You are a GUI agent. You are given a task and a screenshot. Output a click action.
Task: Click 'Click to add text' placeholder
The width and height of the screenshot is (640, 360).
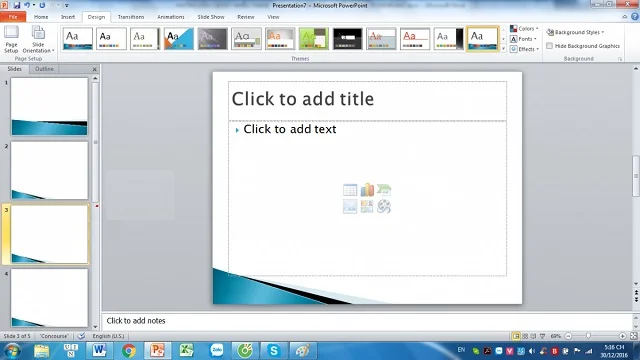pyautogui.click(x=289, y=129)
